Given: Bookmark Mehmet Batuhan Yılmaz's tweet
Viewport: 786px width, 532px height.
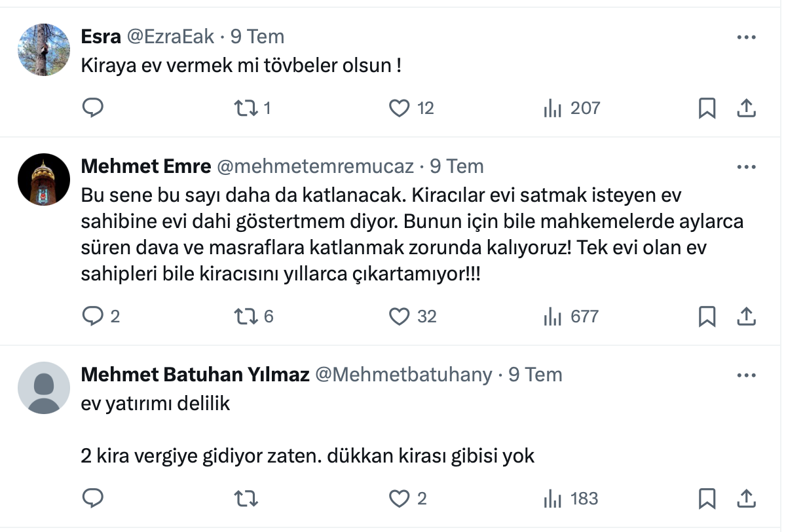Looking at the screenshot, I should point(707,499).
